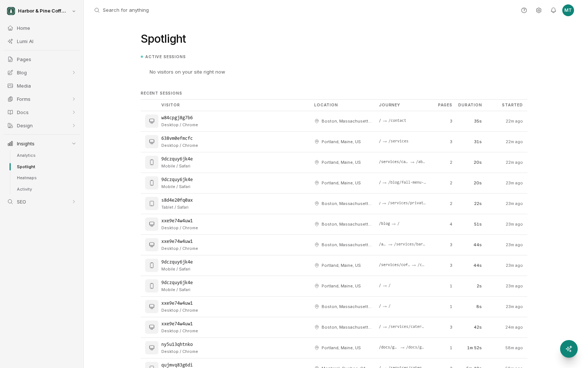Click desktop device icon for w84cpgj8g7b6

click(152, 121)
